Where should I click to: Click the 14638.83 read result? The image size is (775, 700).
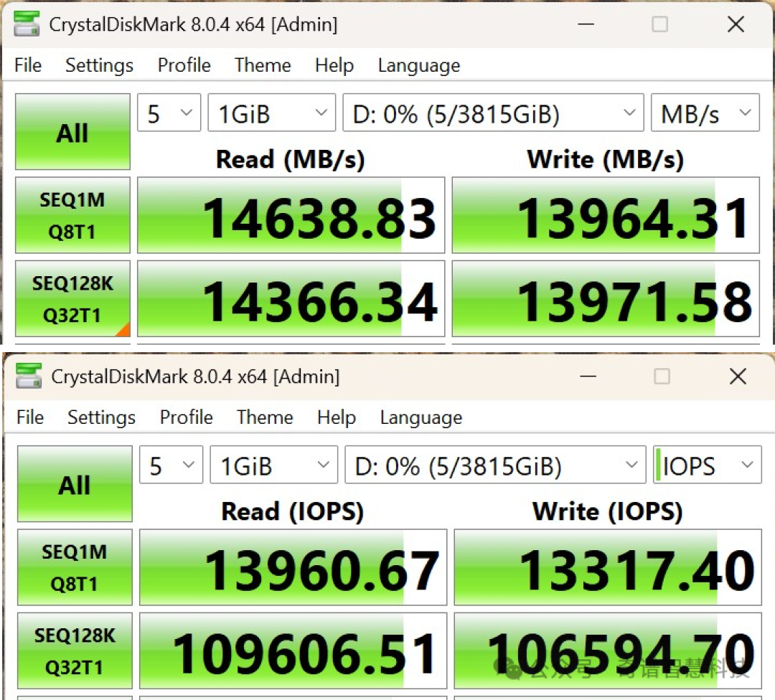coord(291,215)
